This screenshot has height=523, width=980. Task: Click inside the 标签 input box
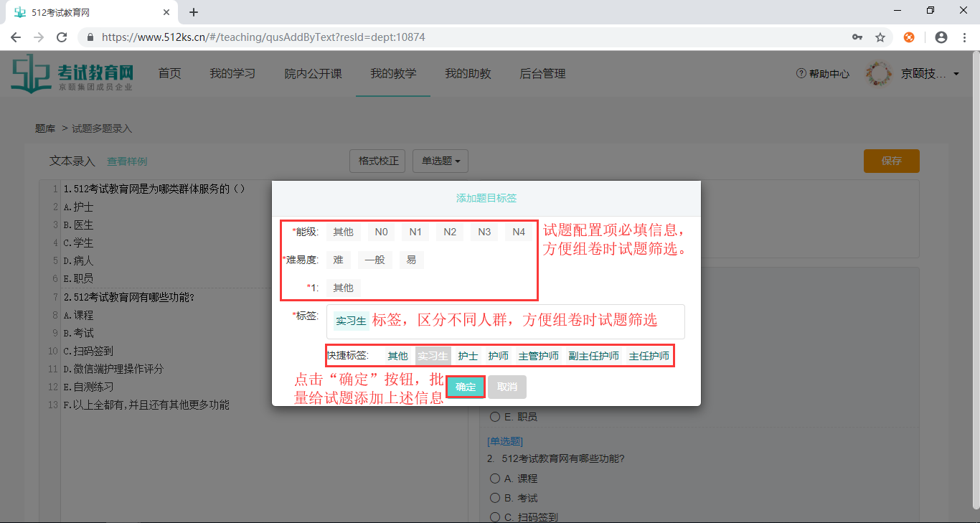point(506,321)
